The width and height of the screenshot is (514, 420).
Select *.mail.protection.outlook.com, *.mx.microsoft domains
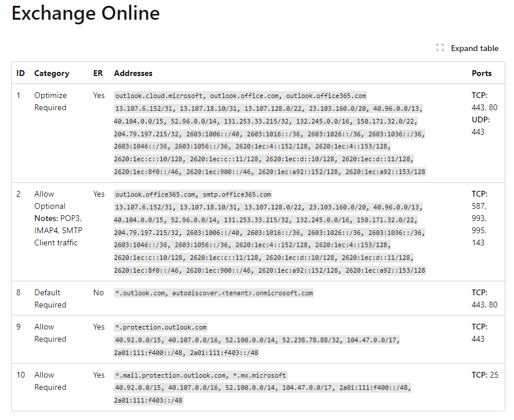click(x=201, y=375)
